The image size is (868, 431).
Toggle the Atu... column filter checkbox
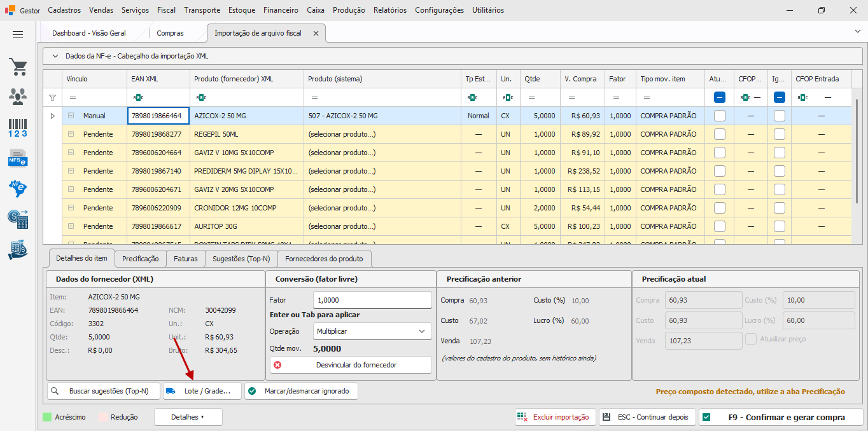click(720, 97)
